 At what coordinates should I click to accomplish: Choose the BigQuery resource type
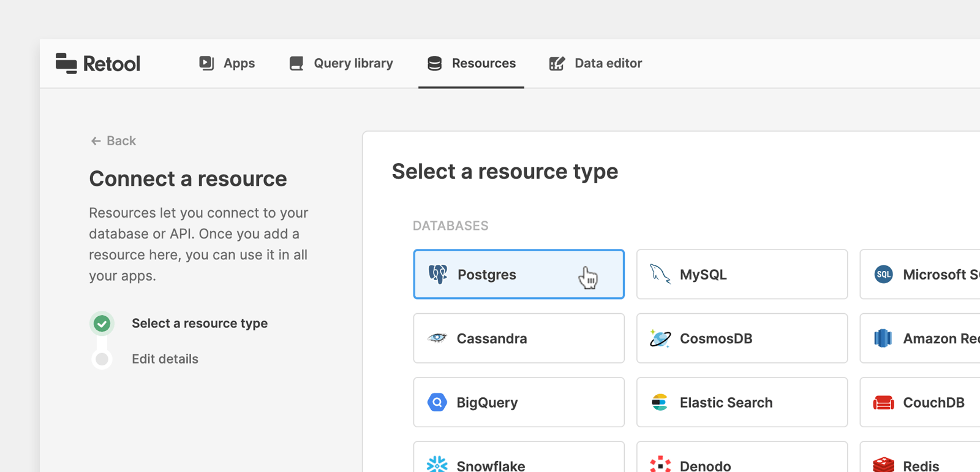click(x=519, y=402)
